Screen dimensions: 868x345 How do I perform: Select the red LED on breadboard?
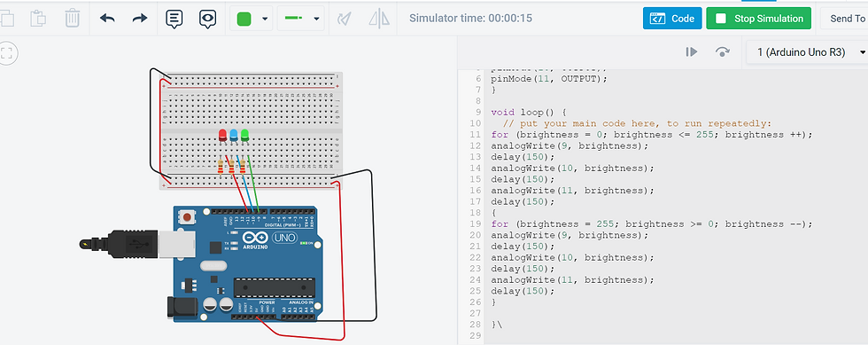click(x=222, y=135)
